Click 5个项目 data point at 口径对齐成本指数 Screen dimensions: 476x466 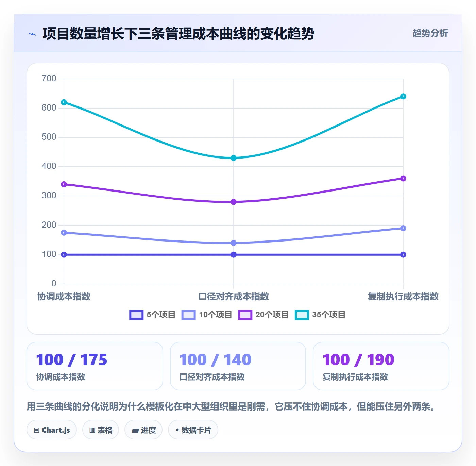(x=234, y=255)
